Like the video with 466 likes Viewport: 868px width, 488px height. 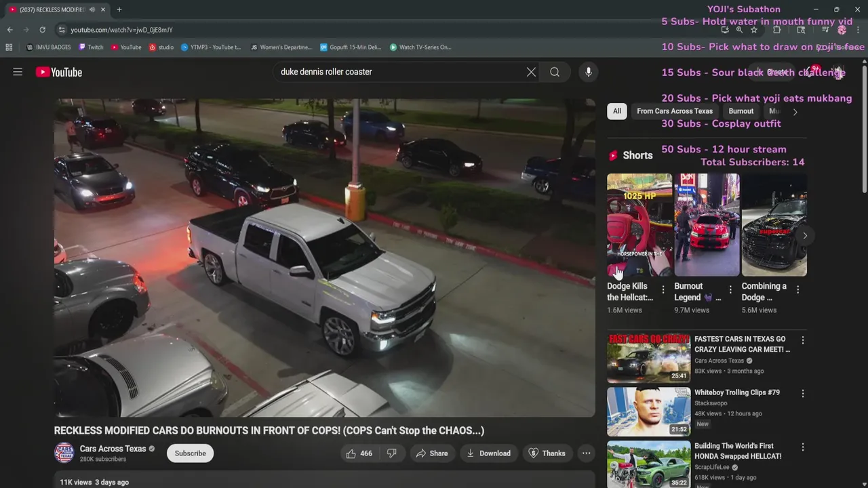(359, 453)
